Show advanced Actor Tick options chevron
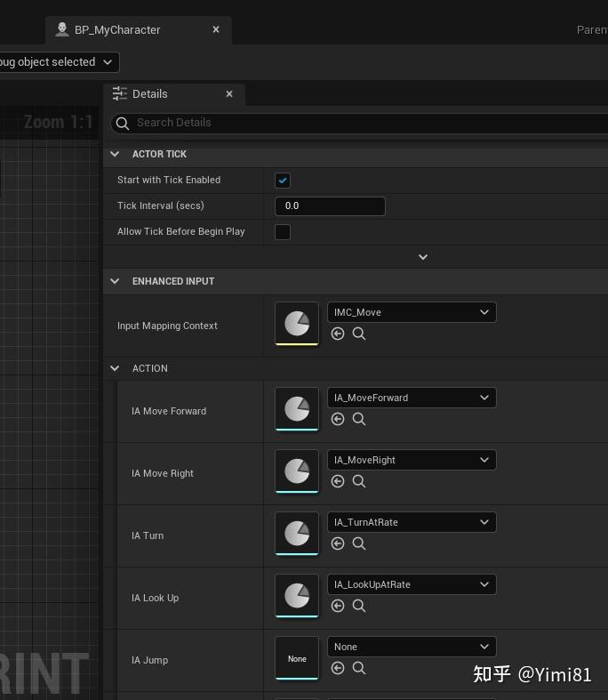The image size is (608, 700). point(423,257)
